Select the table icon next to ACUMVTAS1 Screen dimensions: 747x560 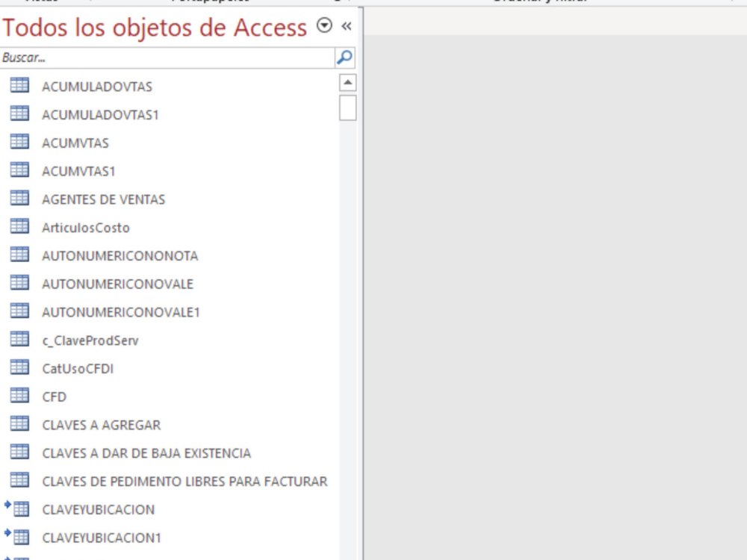(x=19, y=170)
